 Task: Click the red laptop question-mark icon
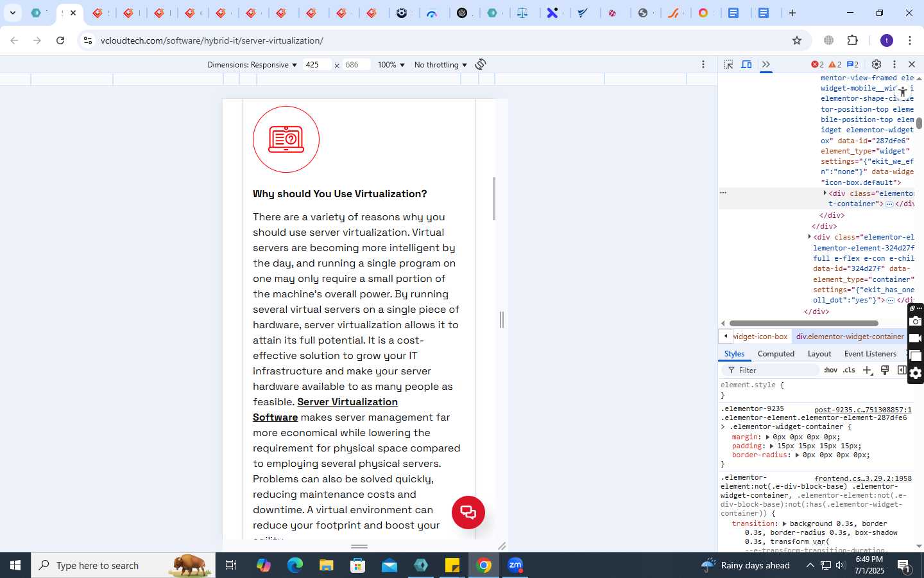(286, 139)
